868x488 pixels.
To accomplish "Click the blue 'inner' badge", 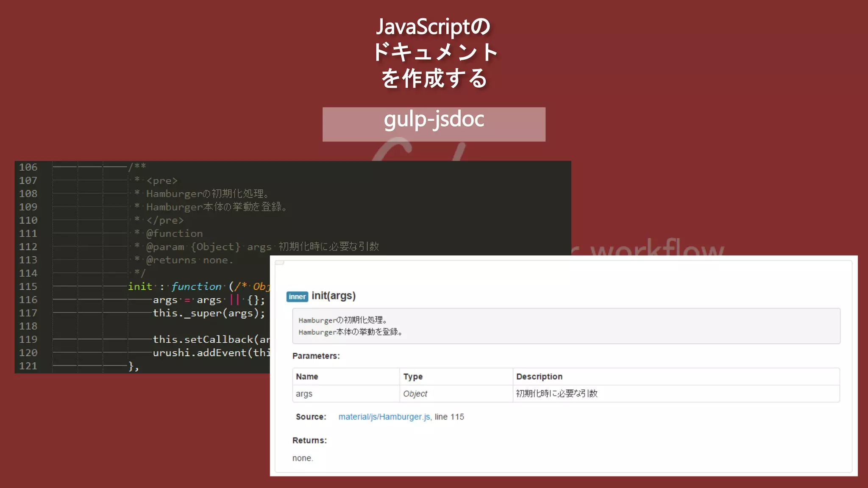I will (x=297, y=297).
